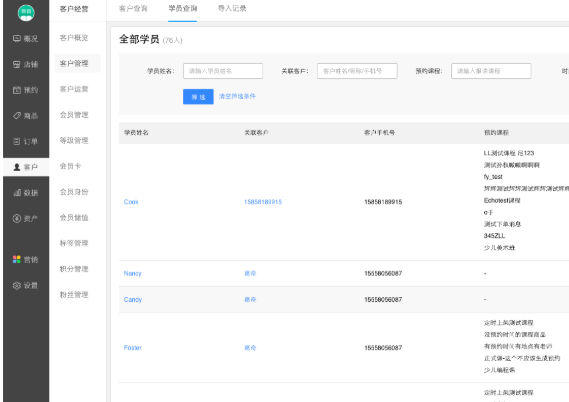The width and height of the screenshot is (569, 402).
Task: Open the 数据 data chart icon
Action: tap(17, 193)
